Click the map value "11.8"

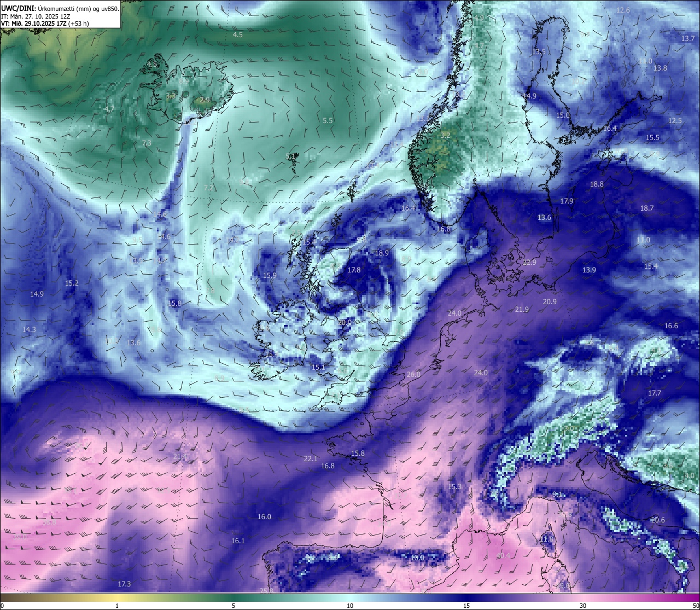[546, 539]
